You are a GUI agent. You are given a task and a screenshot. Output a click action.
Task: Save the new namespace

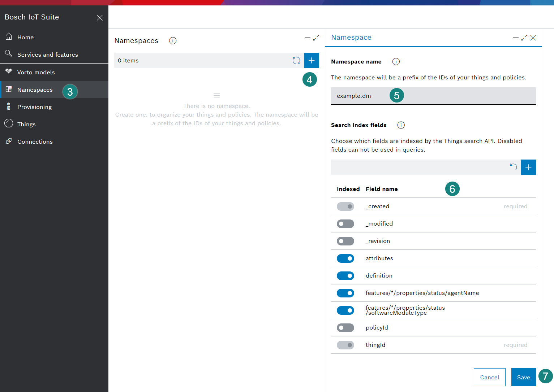[x=523, y=377]
